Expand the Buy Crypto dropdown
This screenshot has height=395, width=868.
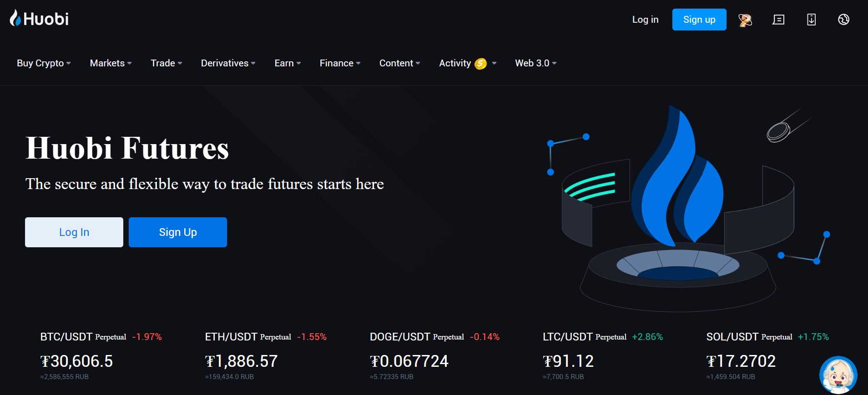click(x=44, y=63)
